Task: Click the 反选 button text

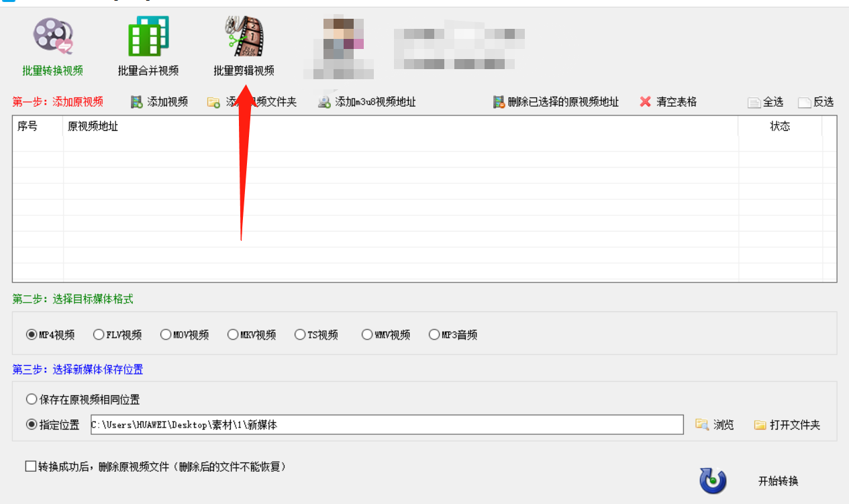Action: (x=823, y=102)
